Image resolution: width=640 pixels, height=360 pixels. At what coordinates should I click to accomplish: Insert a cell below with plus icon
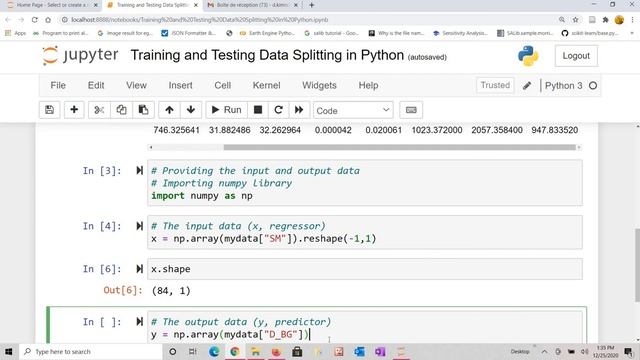pos(74,110)
